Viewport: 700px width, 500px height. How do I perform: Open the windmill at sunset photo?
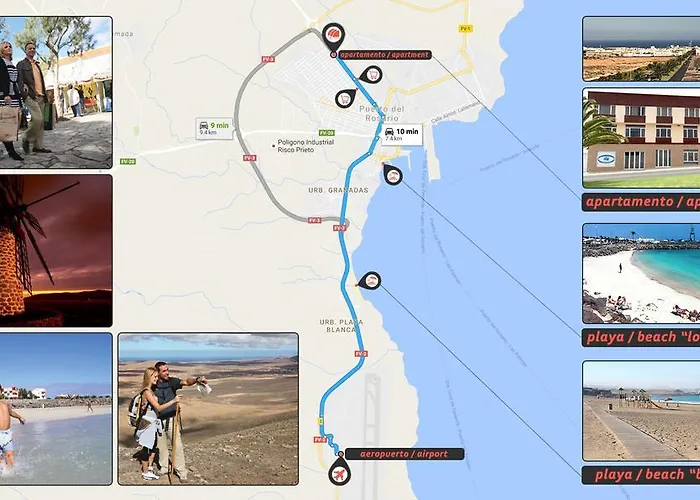coord(56,250)
